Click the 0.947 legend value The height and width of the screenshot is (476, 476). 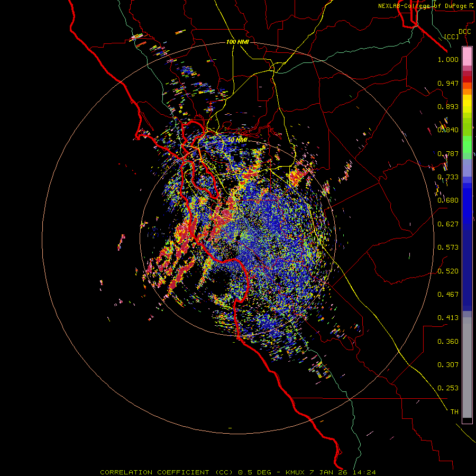(448, 83)
